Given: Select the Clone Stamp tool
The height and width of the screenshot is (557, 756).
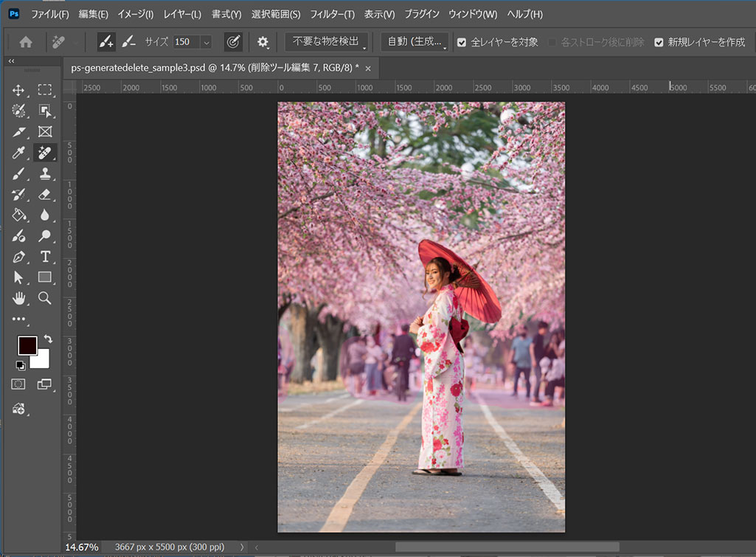Looking at the screenshot, I should (45, 173).
